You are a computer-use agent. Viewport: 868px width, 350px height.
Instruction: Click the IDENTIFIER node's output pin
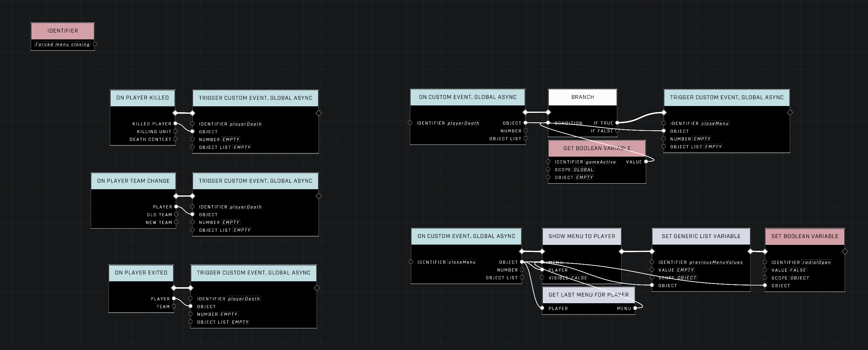(x=95, y=44)
